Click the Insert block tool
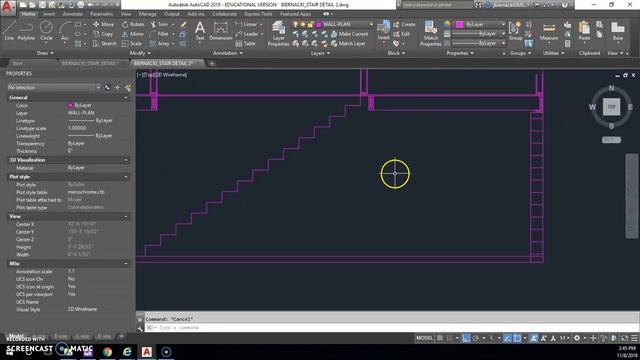This screenshot has height=360, width=640. coord(383,31)
